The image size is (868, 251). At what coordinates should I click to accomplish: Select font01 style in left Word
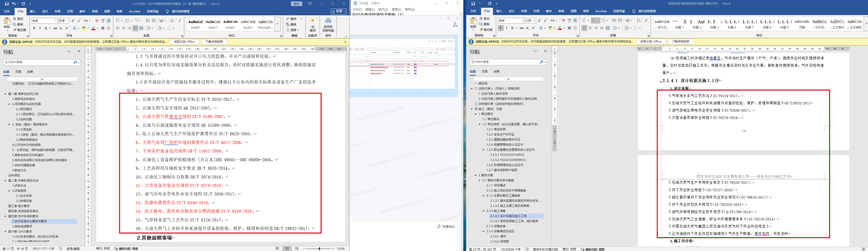[195, 24]
